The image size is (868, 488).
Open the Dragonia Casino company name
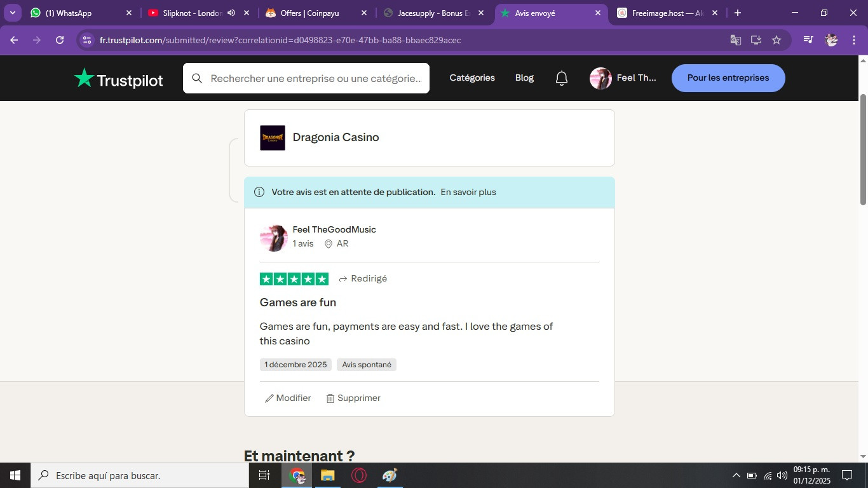[336, 137]
